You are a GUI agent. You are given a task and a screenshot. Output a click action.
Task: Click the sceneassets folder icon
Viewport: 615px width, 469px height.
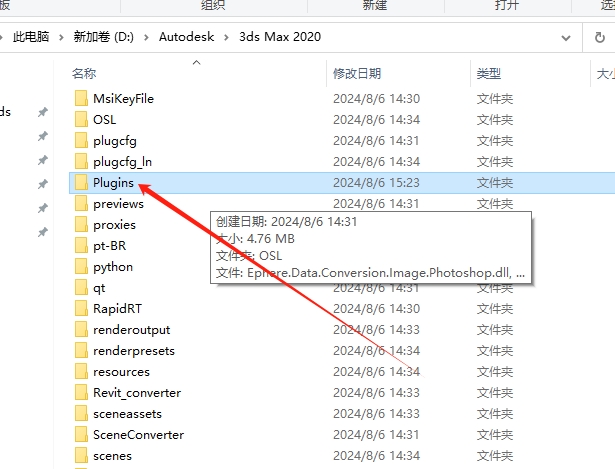point(81,414)
